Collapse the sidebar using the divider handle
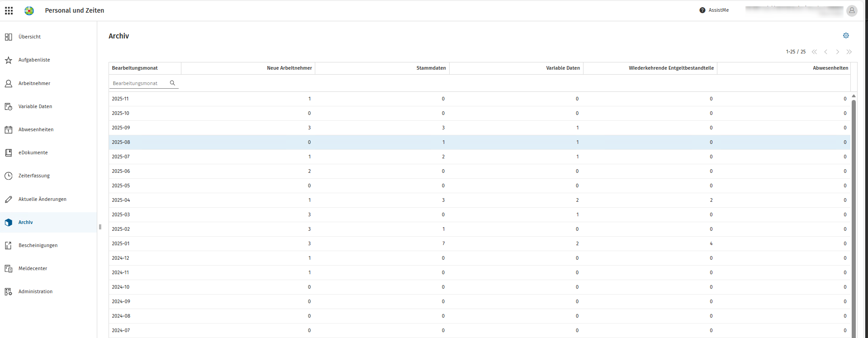This screenshot has height=338, width=868. (x=100, y=227)
